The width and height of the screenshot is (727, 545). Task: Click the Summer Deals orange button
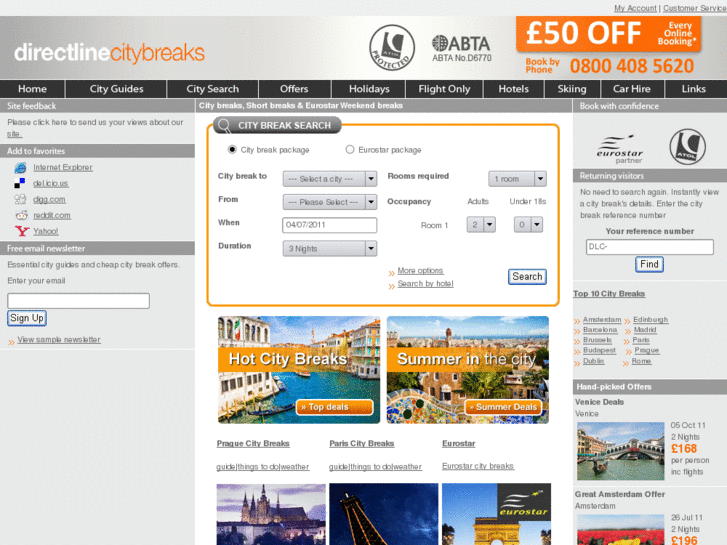[x=503, y=407]
